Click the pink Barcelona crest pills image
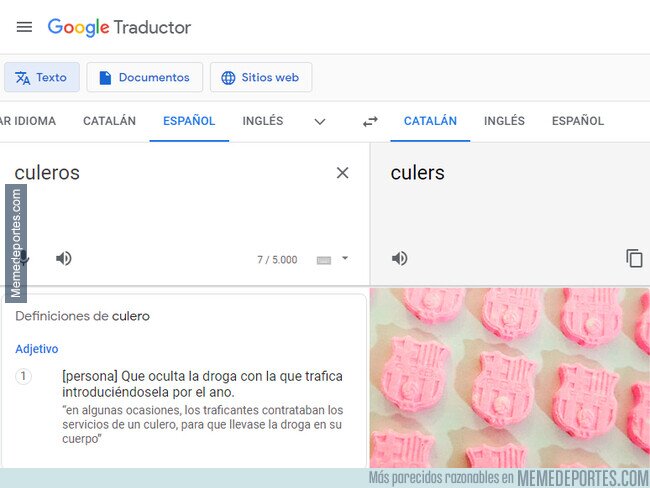650x488 pixels. [x=509, y=378]
